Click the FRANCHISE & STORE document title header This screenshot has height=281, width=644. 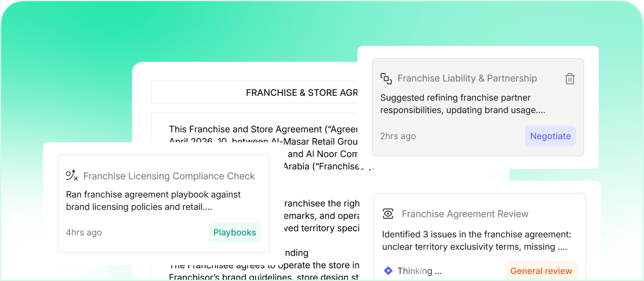point(301,92)
